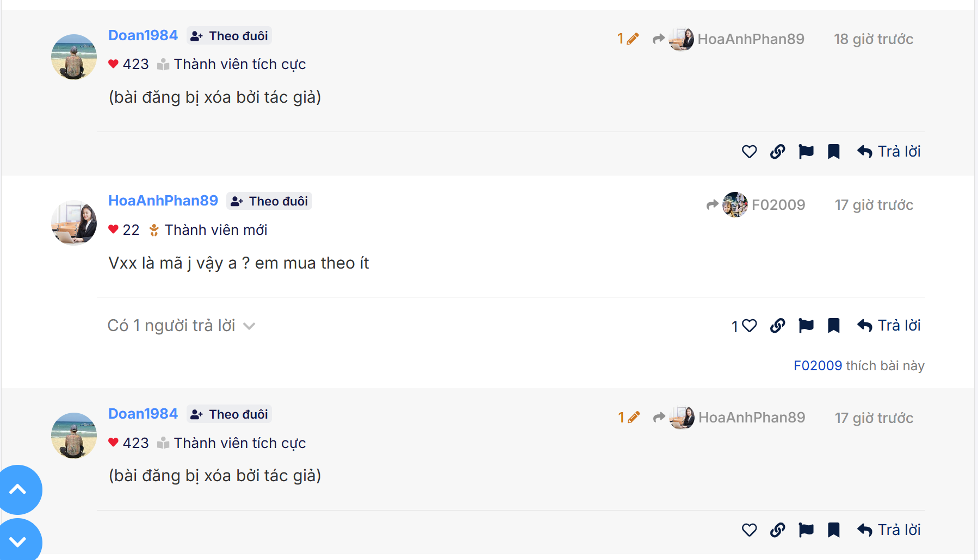Click HoaAnhPhan89's avatar picture
This screenshot has height=560, width=978.
(74, 222)
